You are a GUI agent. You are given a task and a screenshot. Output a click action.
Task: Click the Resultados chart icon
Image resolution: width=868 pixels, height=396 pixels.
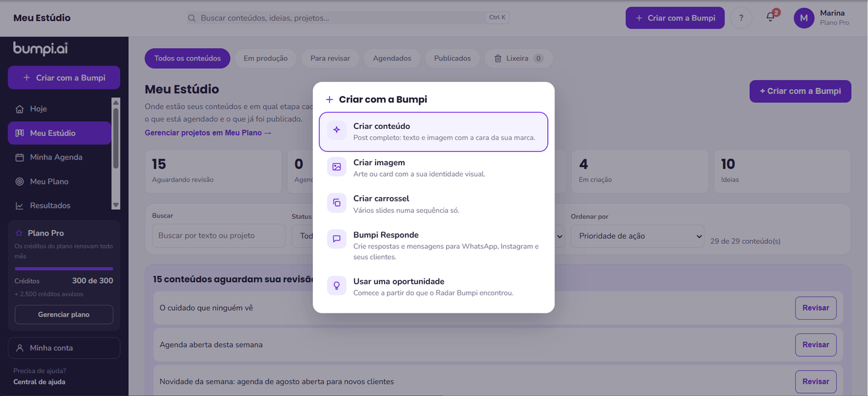point(19,206)
